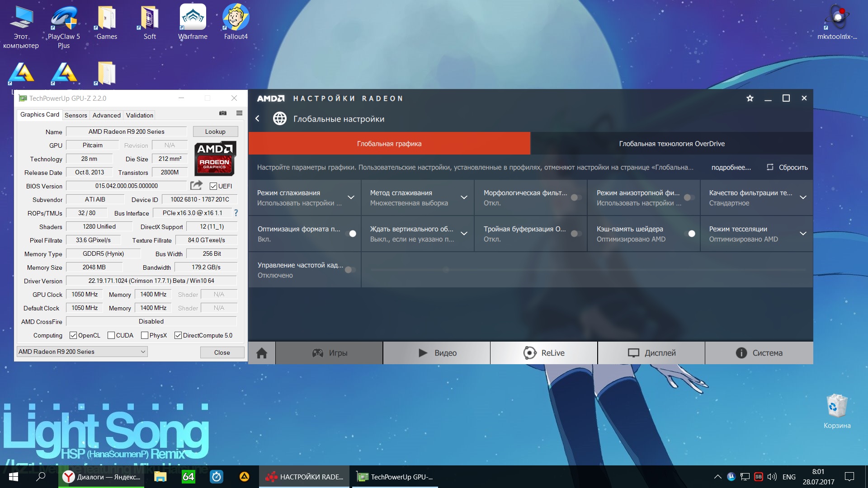Toggle Морфологическая фильтрация switch

pos(576,197)
